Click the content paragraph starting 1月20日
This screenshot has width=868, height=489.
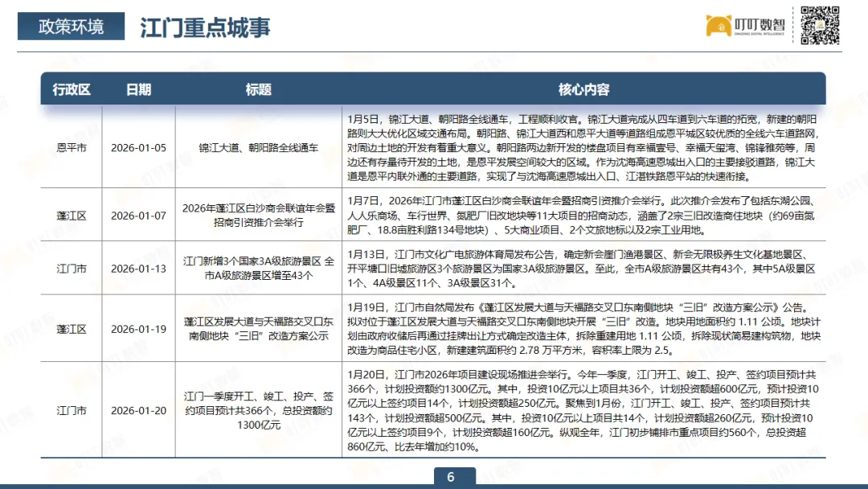click(x=583, y=410)
